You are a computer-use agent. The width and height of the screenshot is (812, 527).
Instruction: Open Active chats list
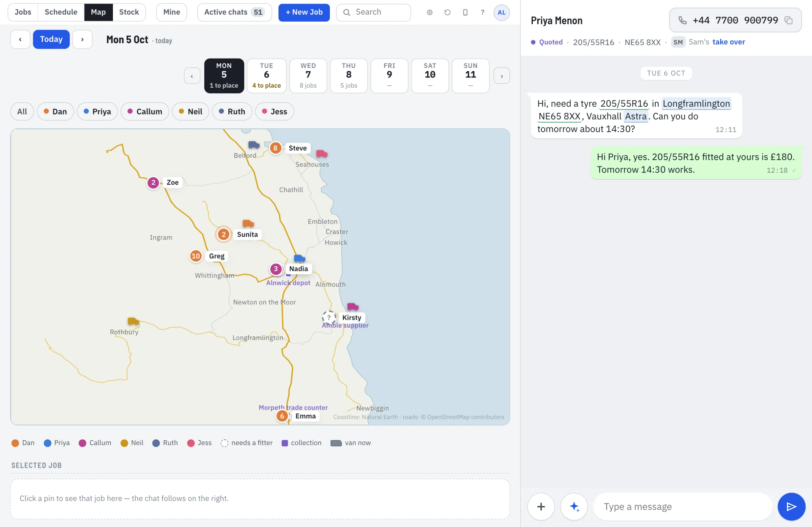(234, 12)
